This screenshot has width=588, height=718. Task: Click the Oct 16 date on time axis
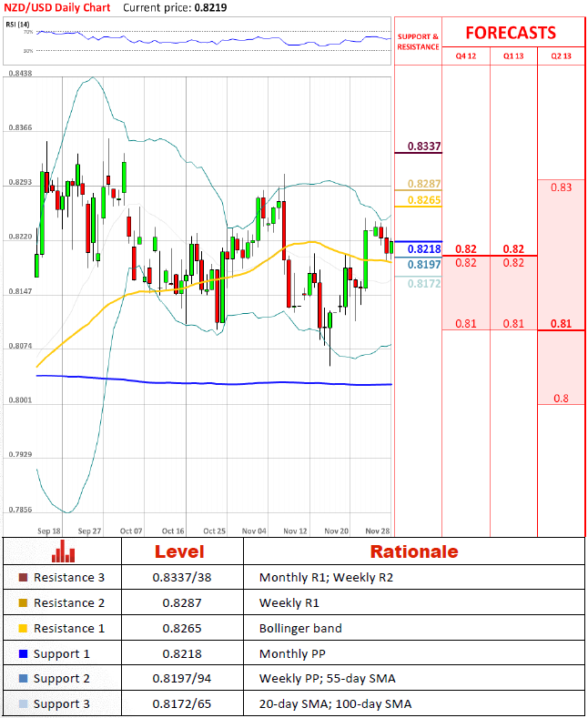click(x=173, y=530)
